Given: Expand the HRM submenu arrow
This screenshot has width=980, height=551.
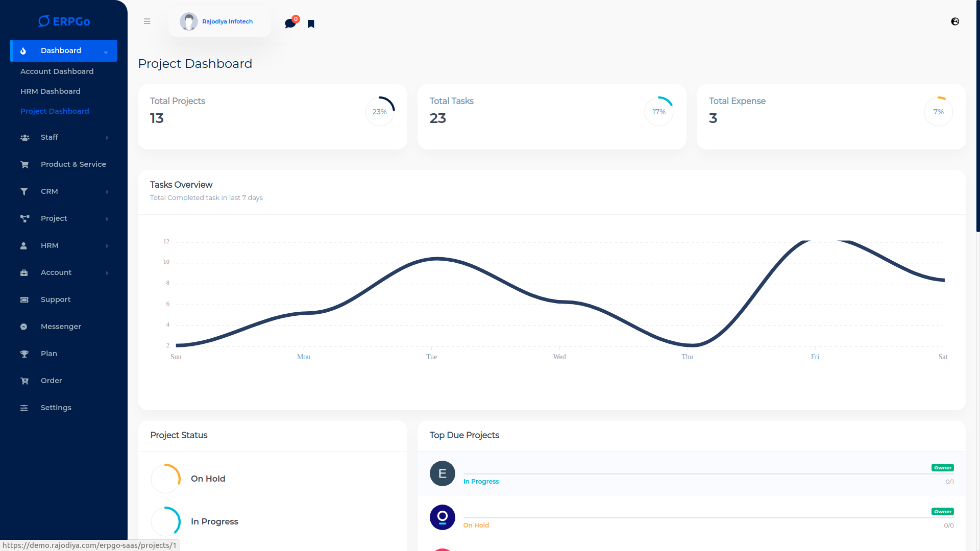Looking at the screenshot, I should 107,246.
